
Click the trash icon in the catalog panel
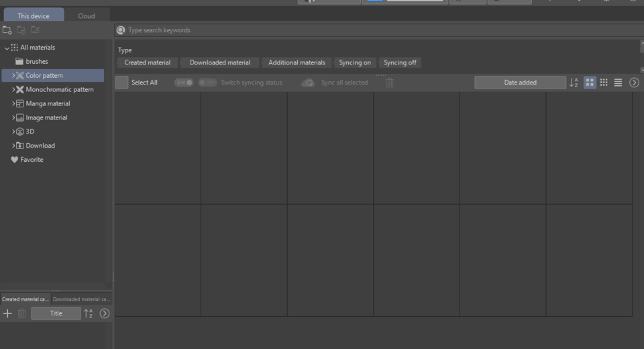21,313
